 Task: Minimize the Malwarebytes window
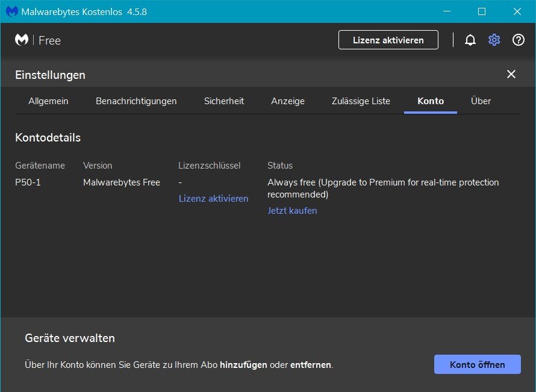tap(446, 11)
